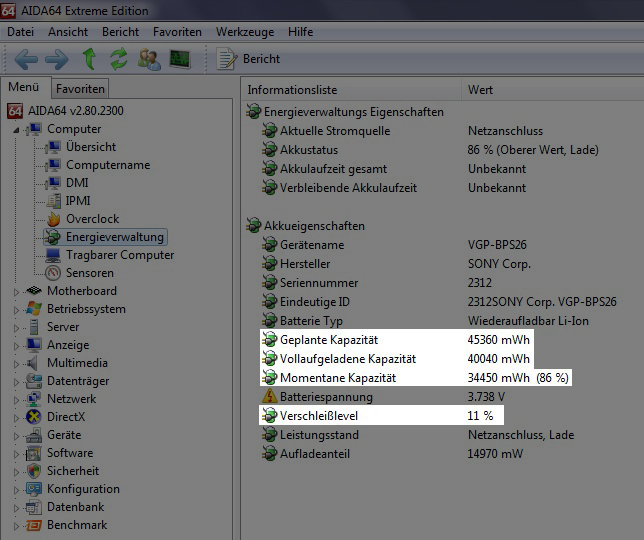Sort by the Wert column header

(x=552, y=90)
